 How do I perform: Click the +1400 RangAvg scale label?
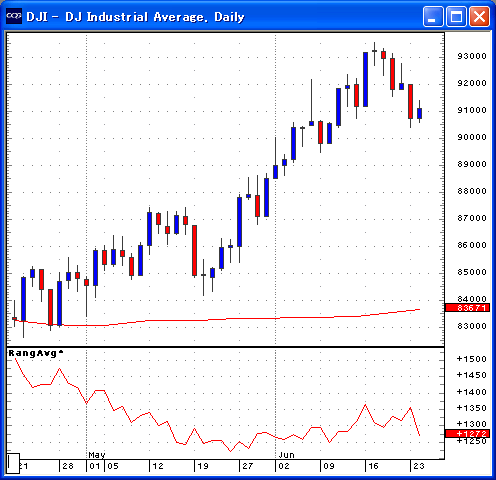471,392
